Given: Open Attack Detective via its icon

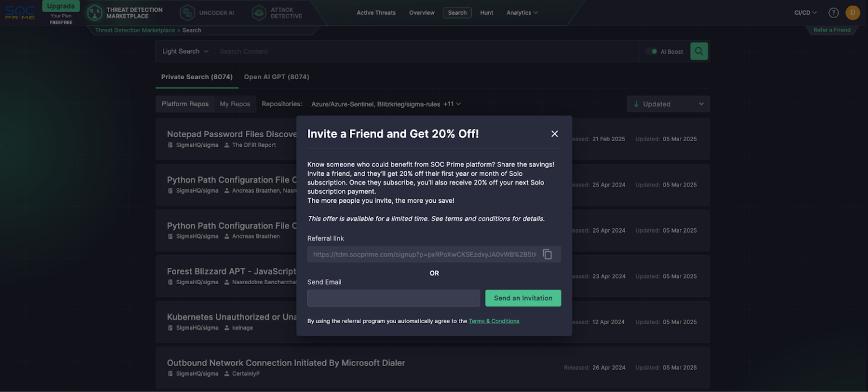Looking at the screenshot, I should (x=259, y=12).
